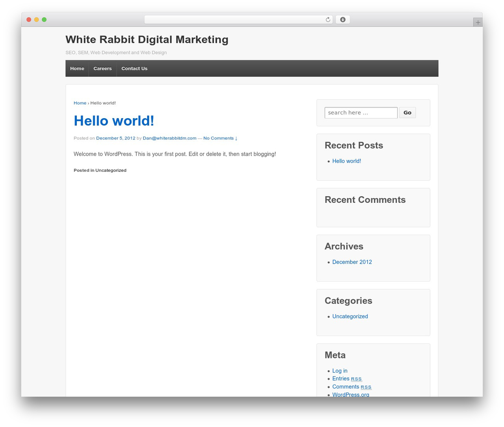Click the search here text field
This screenshot has width=504, height=427.
pyautogui.click(x=361, y=113)
